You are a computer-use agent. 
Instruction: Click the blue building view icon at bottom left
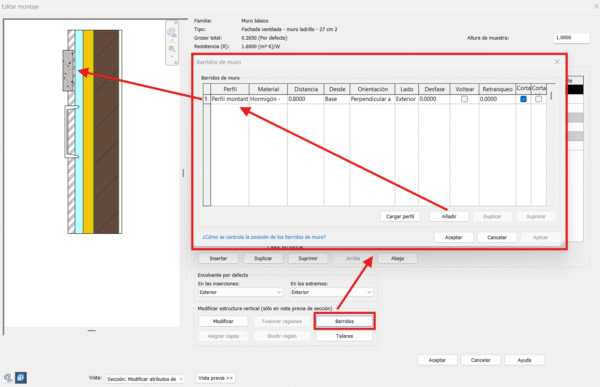click(21, 378)
